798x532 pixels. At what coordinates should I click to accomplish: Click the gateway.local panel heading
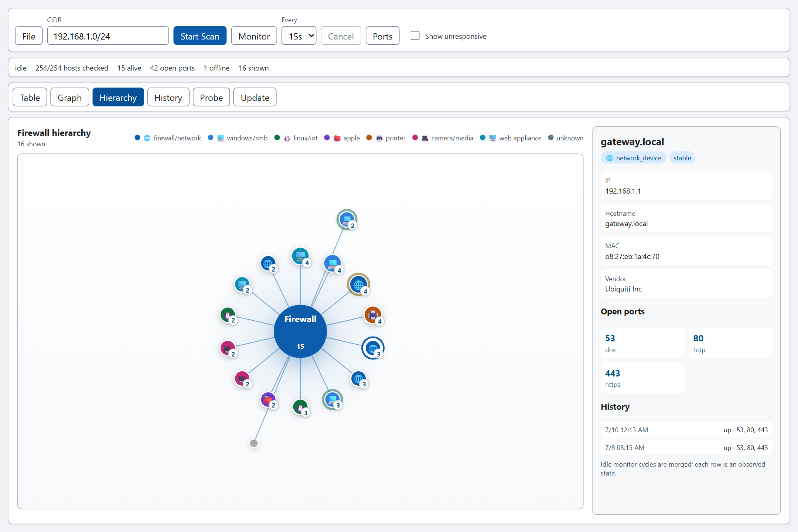tap(632, 142)
